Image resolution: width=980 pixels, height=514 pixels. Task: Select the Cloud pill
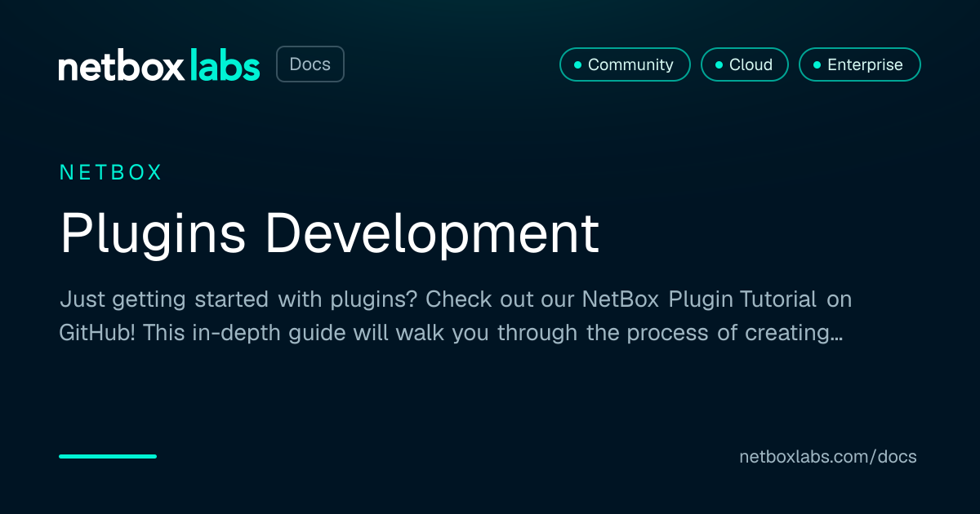click(745, 64)
